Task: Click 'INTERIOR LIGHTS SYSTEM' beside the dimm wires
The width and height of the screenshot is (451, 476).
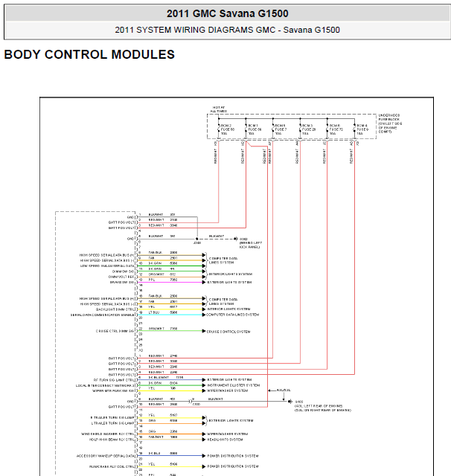Action: click(x=231, y=274)
